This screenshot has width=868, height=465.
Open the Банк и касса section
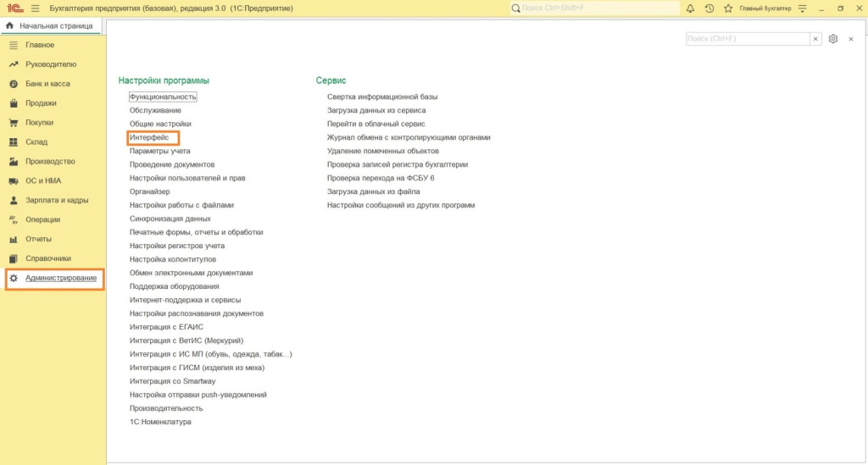pyautogui.click(x=47, y=84)
